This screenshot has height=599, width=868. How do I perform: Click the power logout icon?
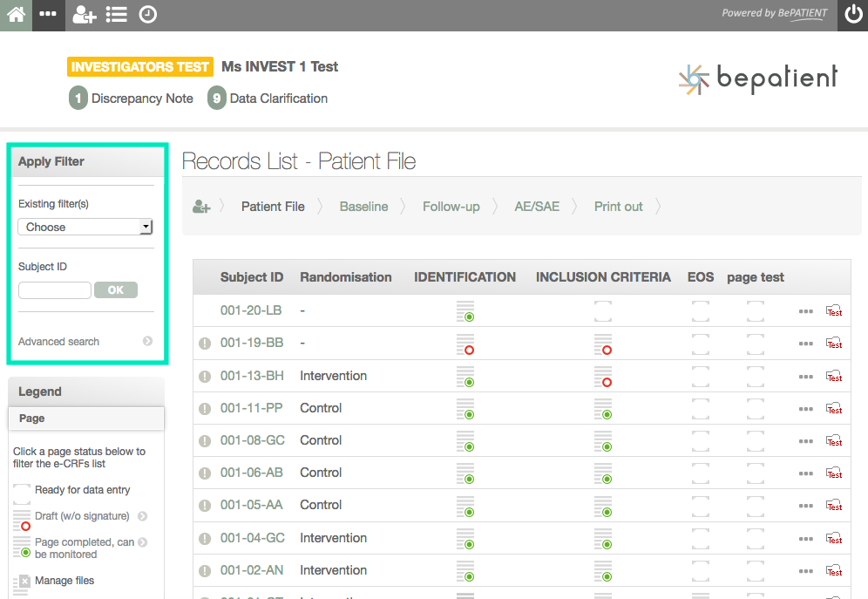pos(852,15)
